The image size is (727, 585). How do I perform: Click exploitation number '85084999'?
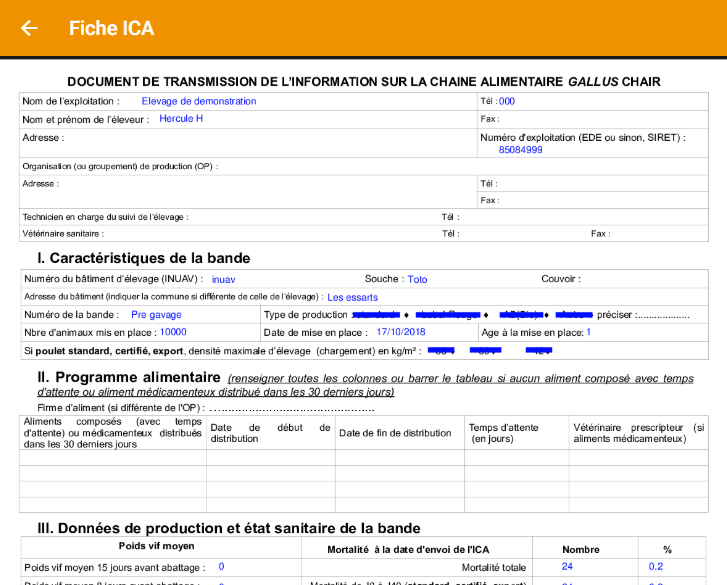(520, 150)
